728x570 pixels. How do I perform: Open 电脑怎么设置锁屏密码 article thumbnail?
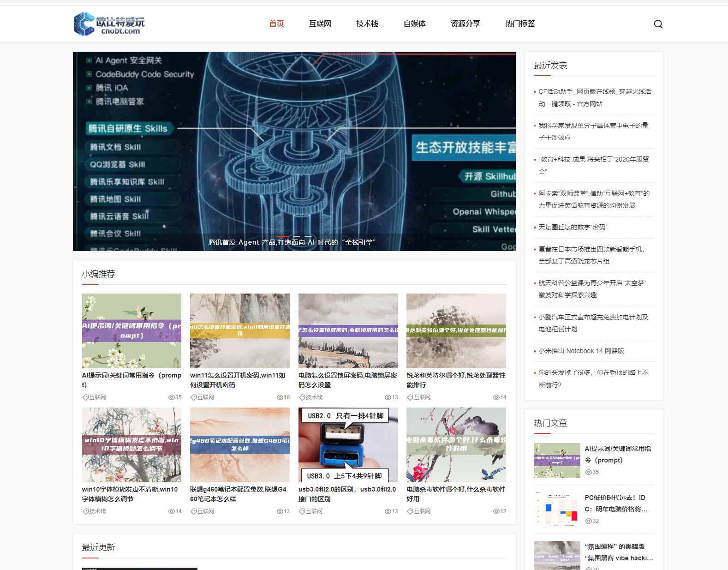(x=348, y=331)
